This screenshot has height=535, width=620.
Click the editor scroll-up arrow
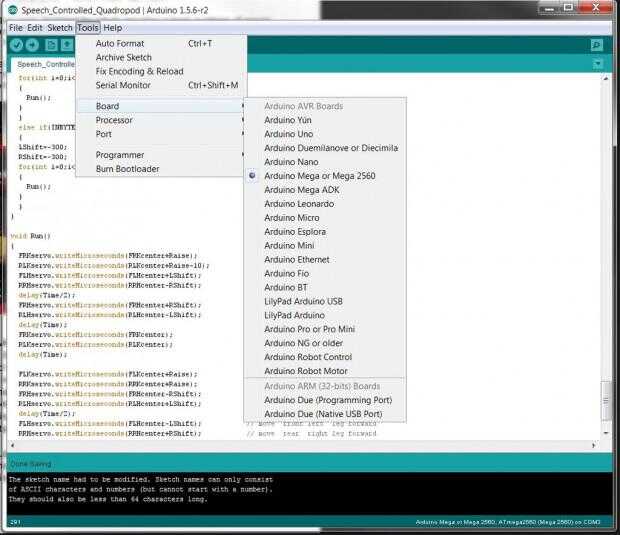[x=605, y=78]
